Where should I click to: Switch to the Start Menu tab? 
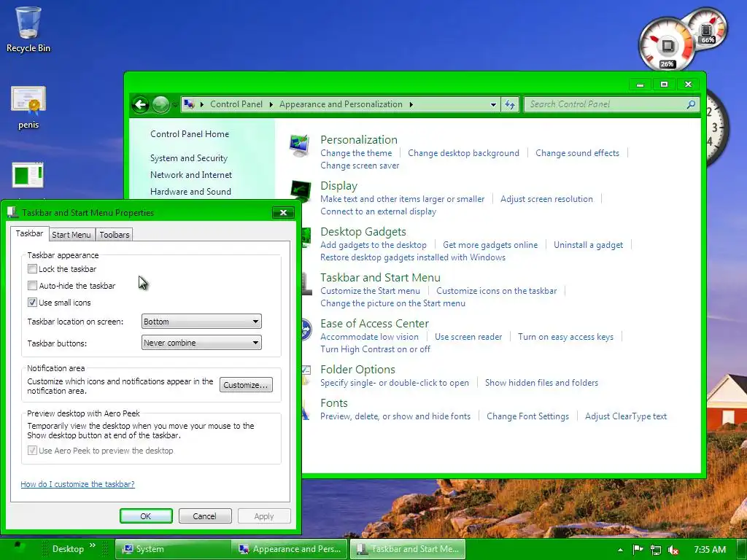71,235
